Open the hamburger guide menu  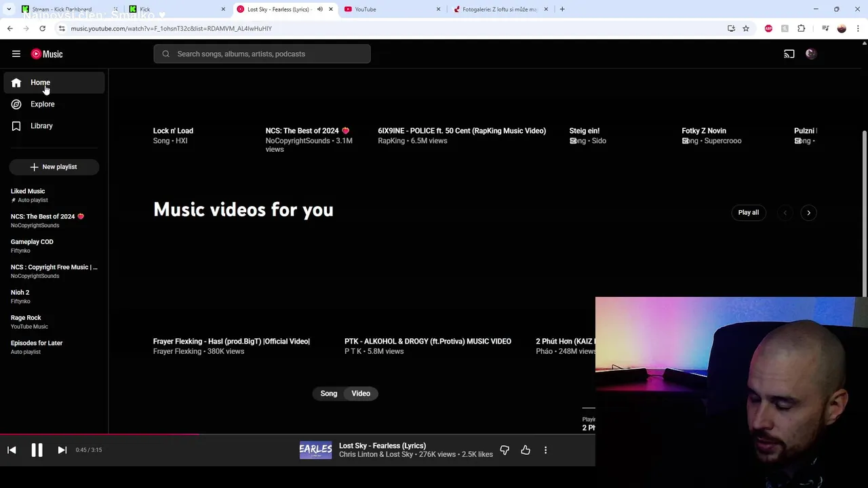pyautogui.click(x=16, y=54)
